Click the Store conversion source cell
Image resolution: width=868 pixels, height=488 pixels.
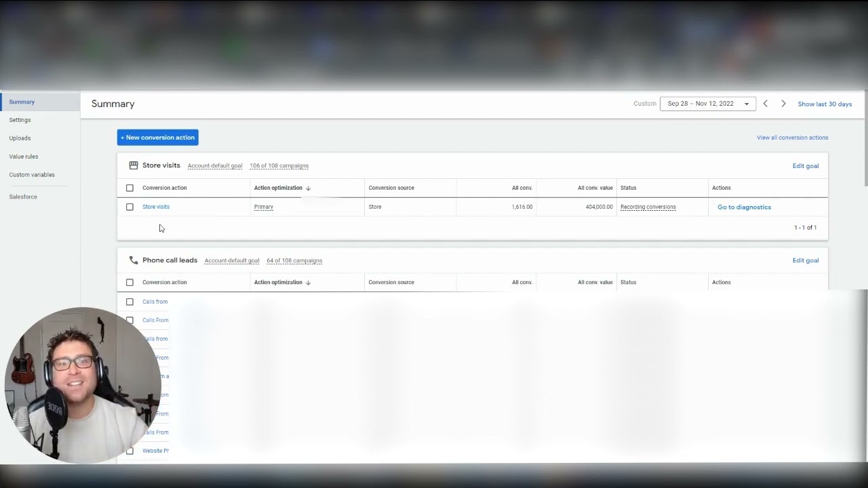[375, 207]
